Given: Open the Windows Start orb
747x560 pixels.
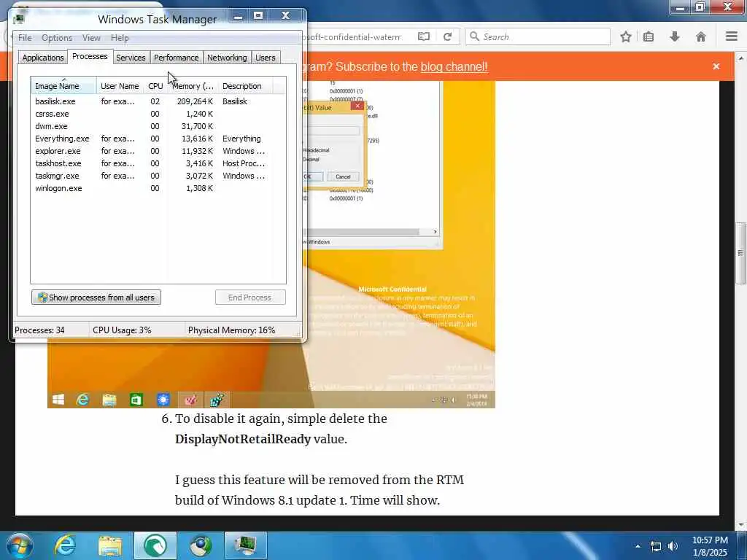Looking at the screenshot, I should 19,545.
